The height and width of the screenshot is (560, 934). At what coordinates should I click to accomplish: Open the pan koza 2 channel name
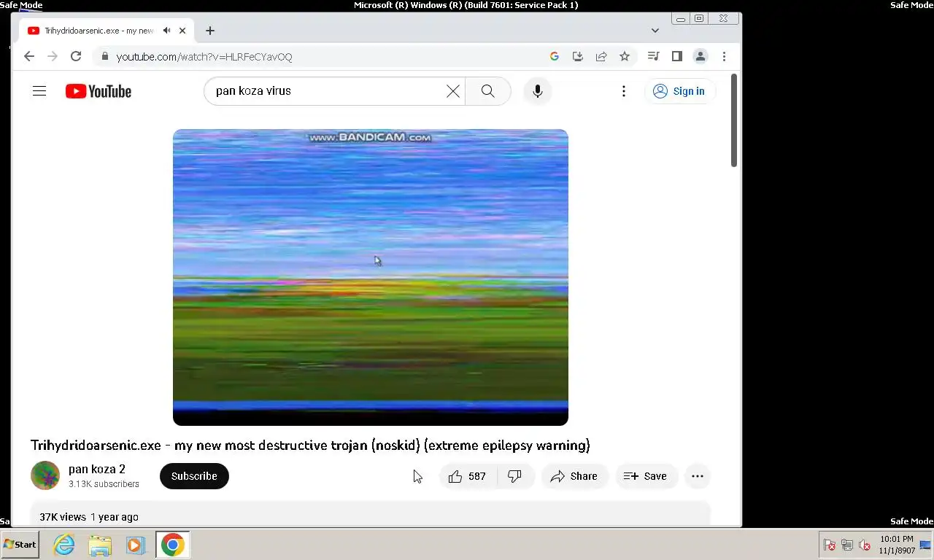tap(97, 469)
